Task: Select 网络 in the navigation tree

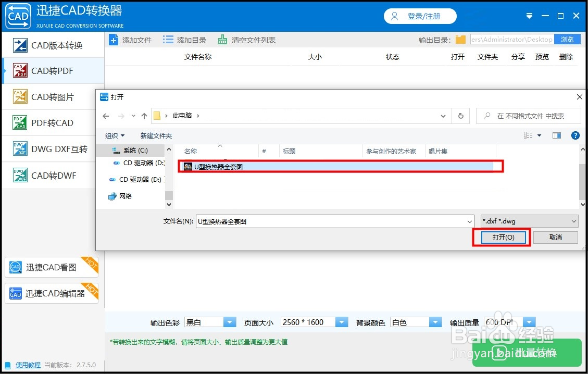Action: coord(120,196)
